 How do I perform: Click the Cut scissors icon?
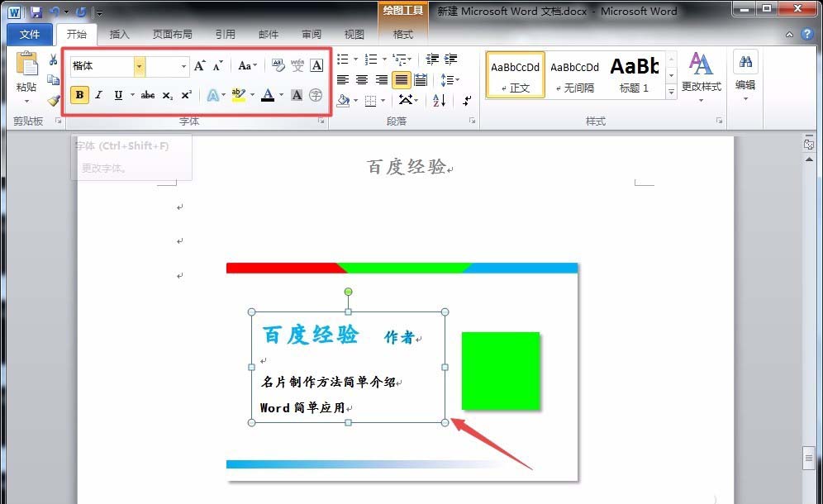53,59
